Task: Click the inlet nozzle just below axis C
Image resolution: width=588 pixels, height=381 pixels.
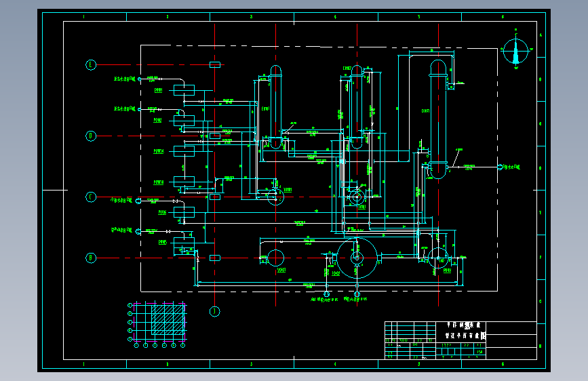Action: pos(138,201)
